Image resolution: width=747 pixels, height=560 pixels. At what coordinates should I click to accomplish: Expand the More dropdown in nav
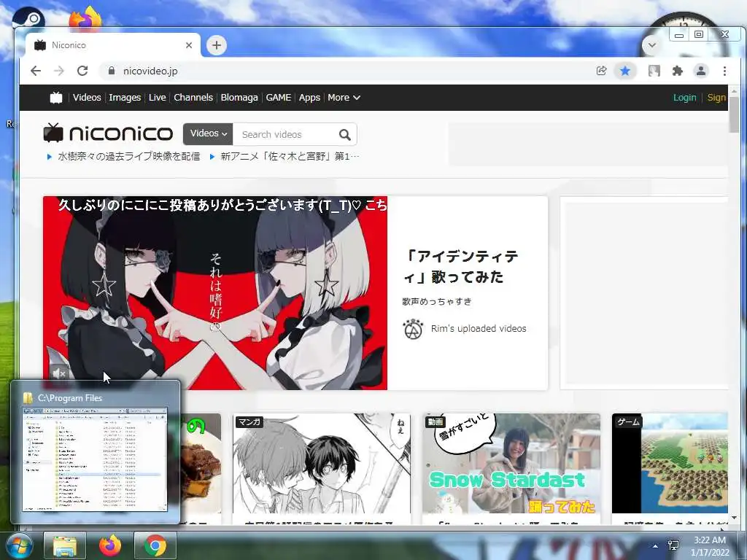click(x=344, y=98)
